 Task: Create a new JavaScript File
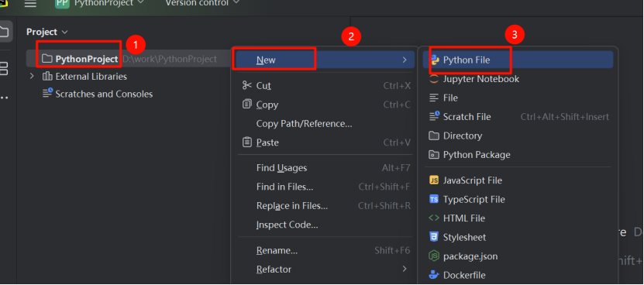(518, 180)
